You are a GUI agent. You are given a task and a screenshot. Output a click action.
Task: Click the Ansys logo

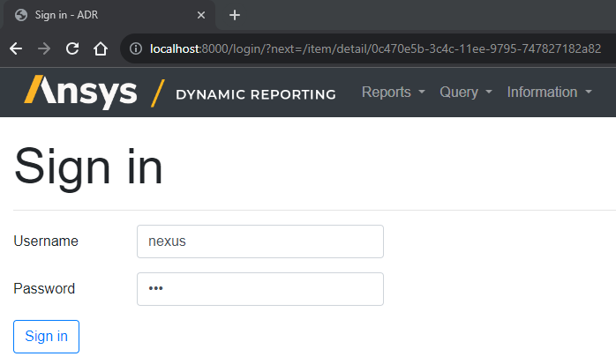click(x=80, y=92)
